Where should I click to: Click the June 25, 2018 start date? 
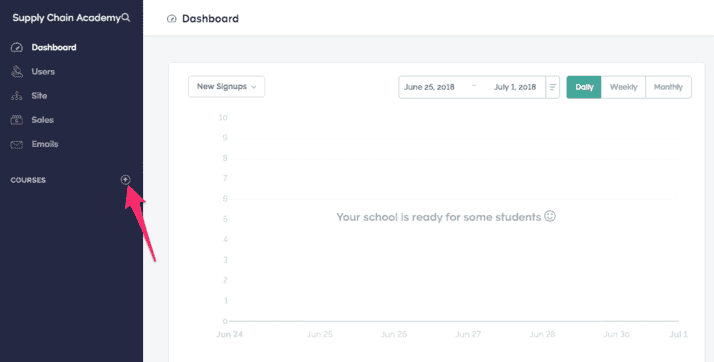pyautogui.click(x=429, y=87)
